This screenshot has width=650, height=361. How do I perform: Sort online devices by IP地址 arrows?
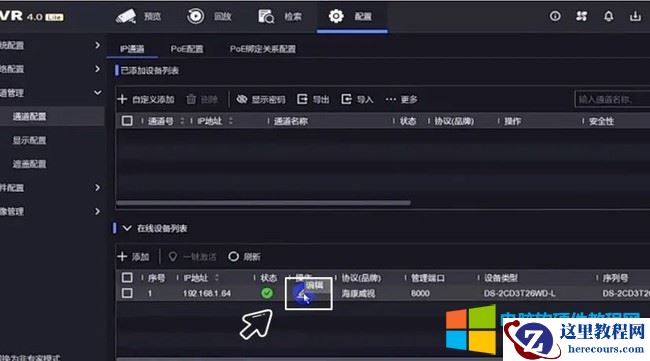click(x=216, y=278)
